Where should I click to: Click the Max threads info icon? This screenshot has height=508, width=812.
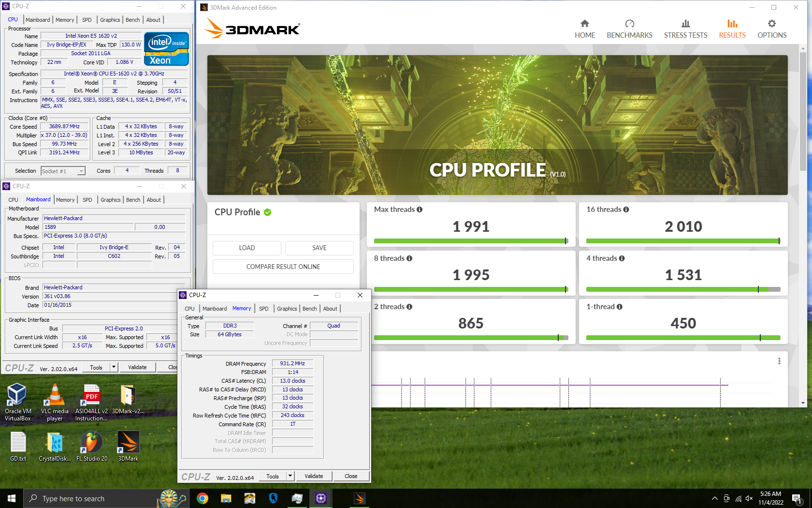tap(420, 209)
